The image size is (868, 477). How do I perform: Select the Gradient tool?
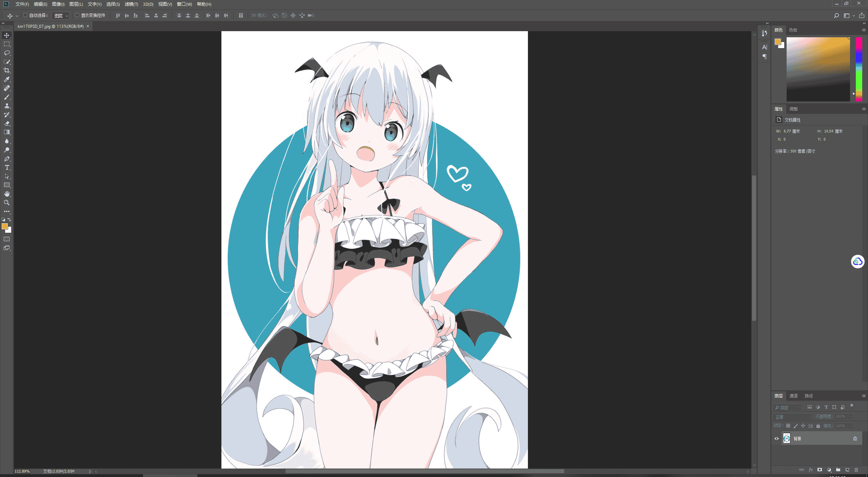coord(7,132)
